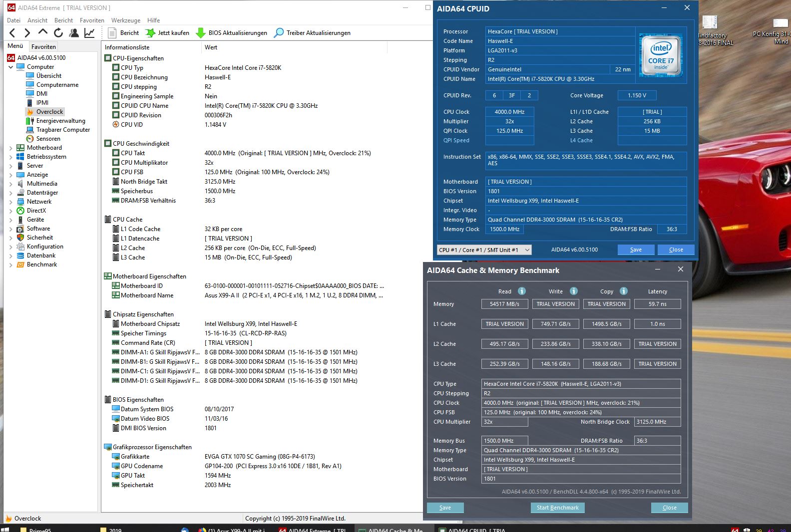Open the Werkzeuge menu
This screenshot has width=791, height=532.
(126, 20)
